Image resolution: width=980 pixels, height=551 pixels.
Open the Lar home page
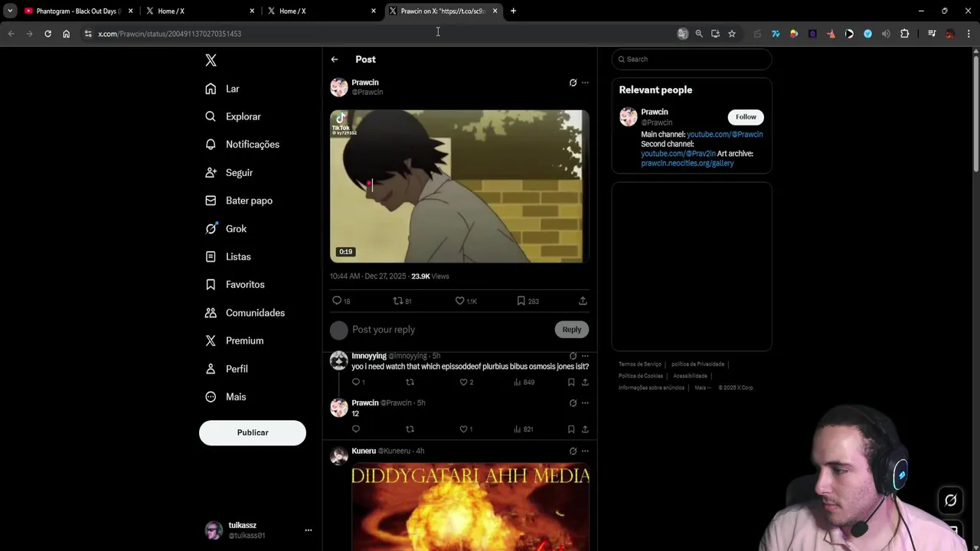(x=222, y=89)
